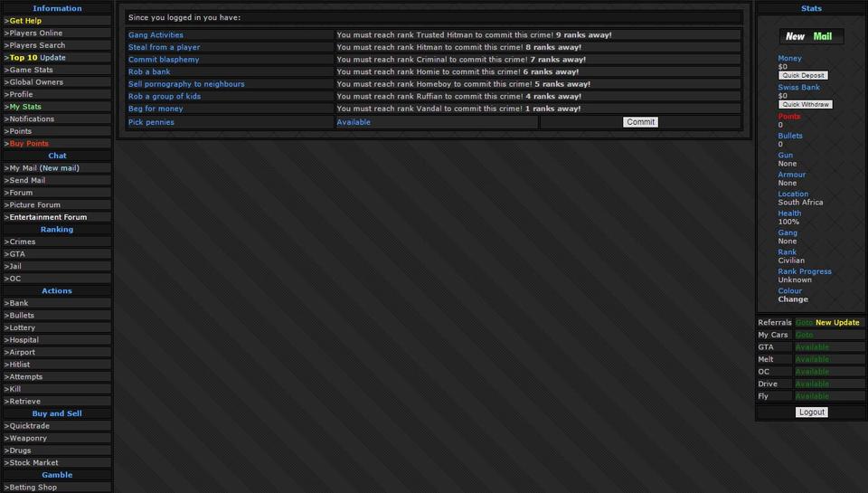Open Get Help in the sidebar
The width and height of the screenshot is (868, 493).
26,21
